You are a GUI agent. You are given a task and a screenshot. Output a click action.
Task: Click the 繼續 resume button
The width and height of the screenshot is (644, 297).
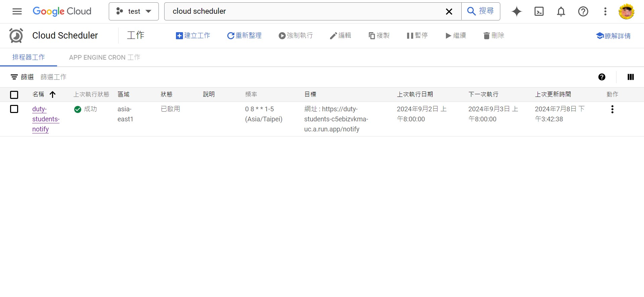click(x=455, y=36)
